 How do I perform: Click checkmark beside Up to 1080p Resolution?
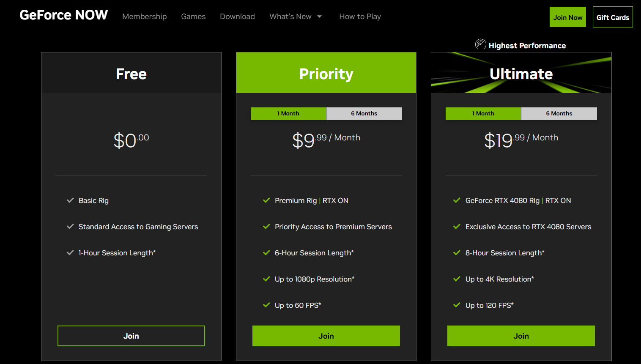point(266,279)
